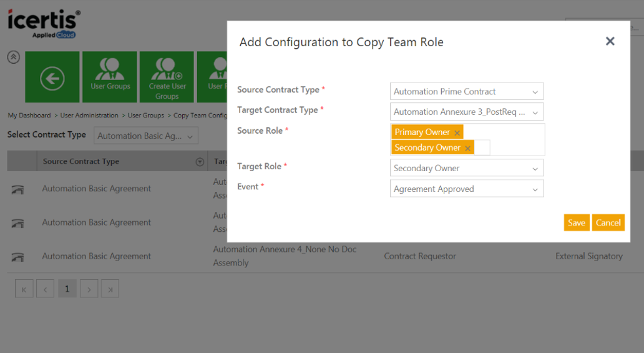Click the Save button
The width and height of the screenshot is (644, 353).
click(x=576, y=223)
